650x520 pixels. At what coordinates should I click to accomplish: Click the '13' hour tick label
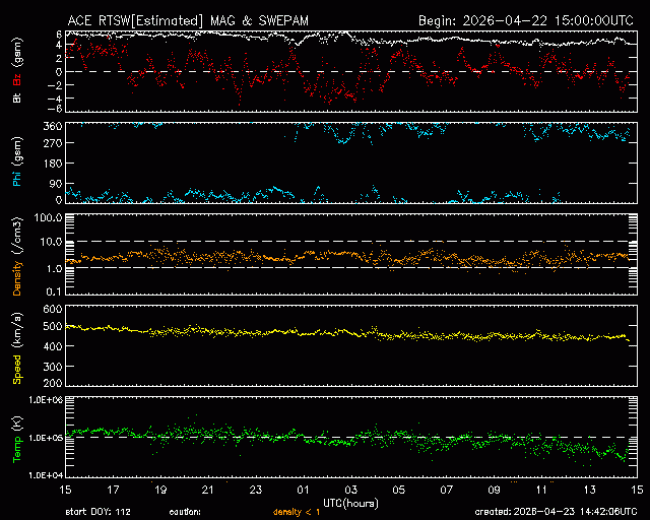pos(589,490)
